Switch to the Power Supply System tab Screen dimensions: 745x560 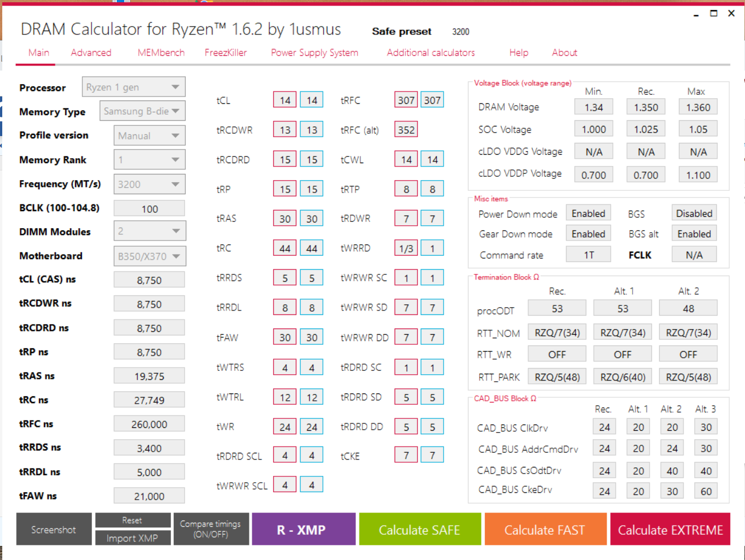[314, 53]
